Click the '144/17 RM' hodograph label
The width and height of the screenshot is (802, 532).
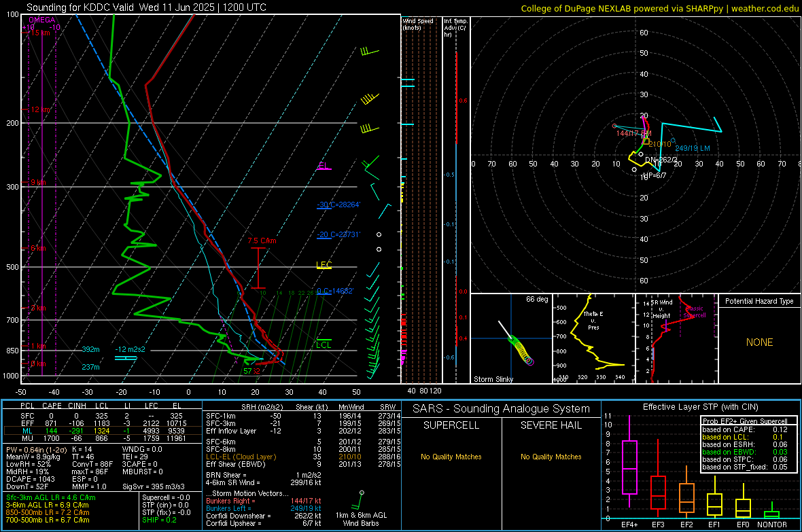point(633,134)
